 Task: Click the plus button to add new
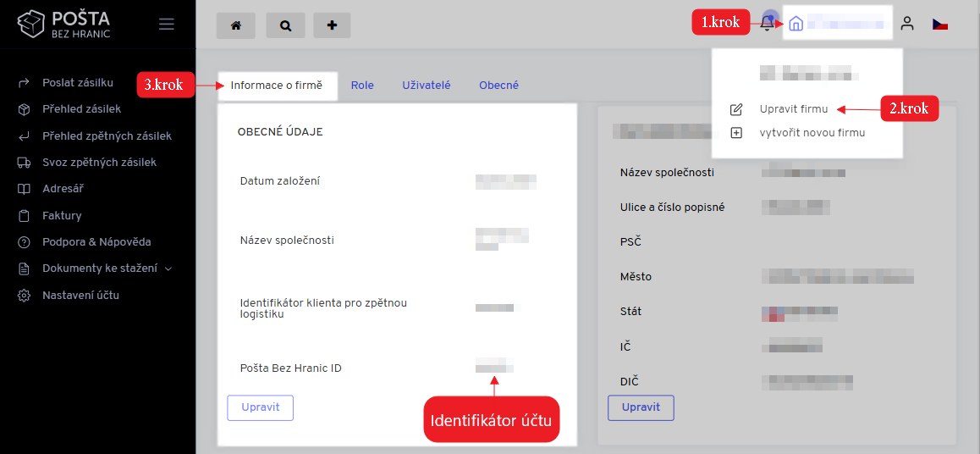(x=332, y=25)
